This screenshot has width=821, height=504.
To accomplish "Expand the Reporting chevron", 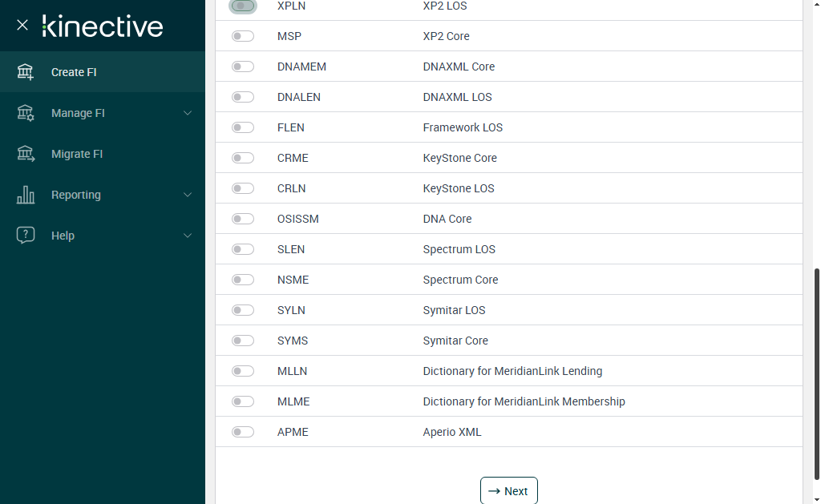I will pyautogui.click(x=187, y=195).
